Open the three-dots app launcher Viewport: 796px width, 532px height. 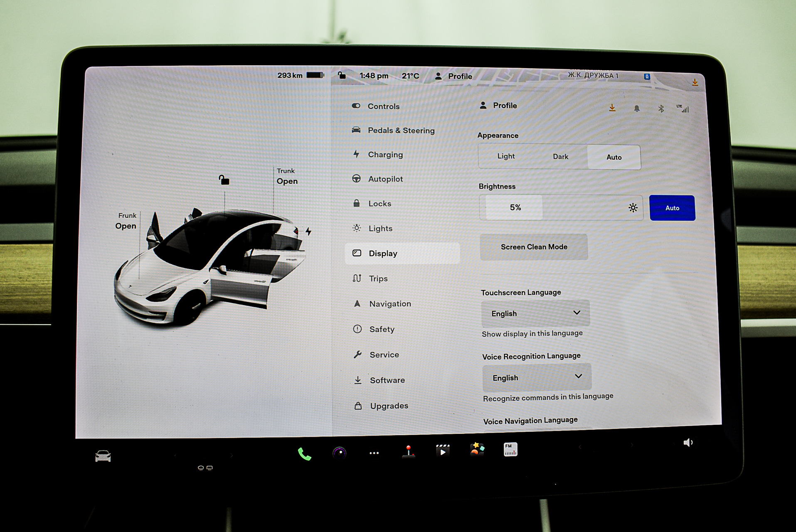tap(374, 453)
